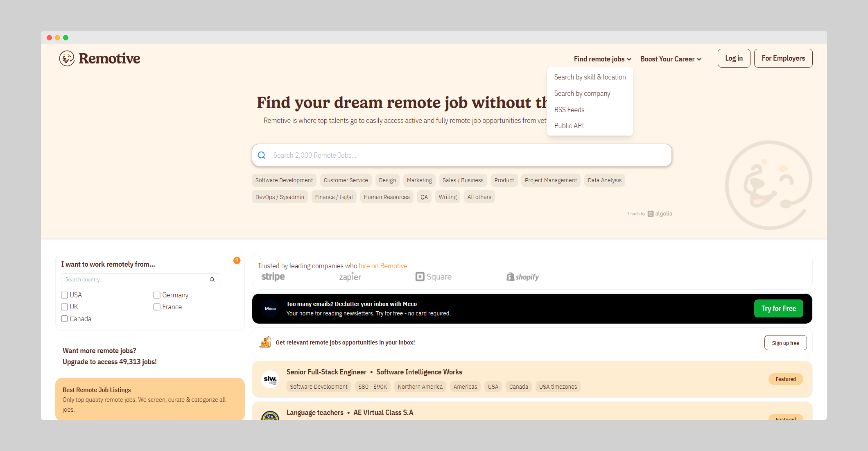Viewport: 868px width, 451px height.
Task: Click the Algolia logo
Action: [660, 214]
